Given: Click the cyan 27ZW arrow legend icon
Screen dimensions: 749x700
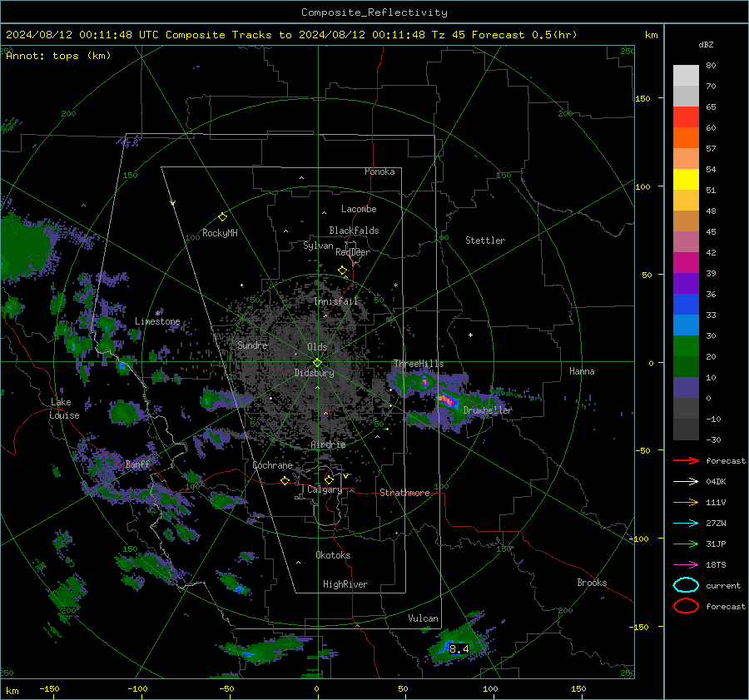Looking at the screenshot, I should [x=686, y=524].
